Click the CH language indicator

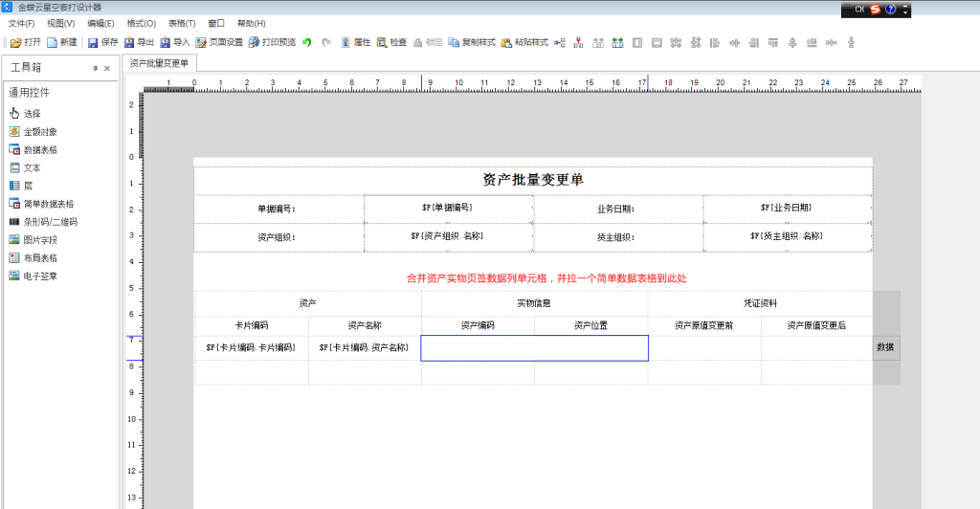[859, 10]
